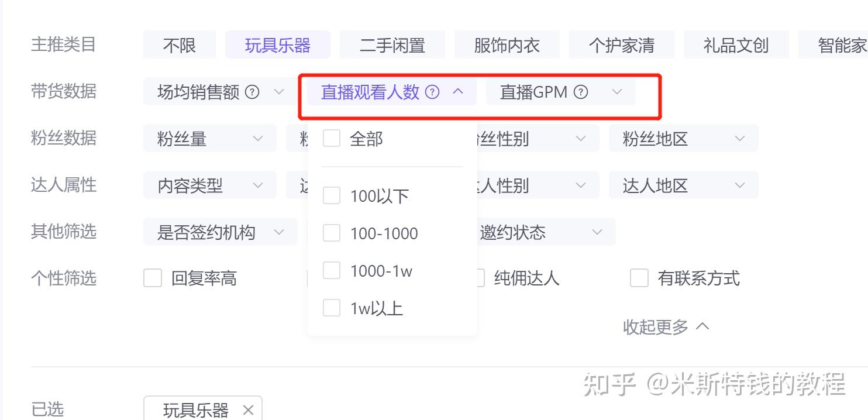The image size is (868, 420).
Task: Expand the 是否签约机构 dropdown
Action: coord(221,232)
